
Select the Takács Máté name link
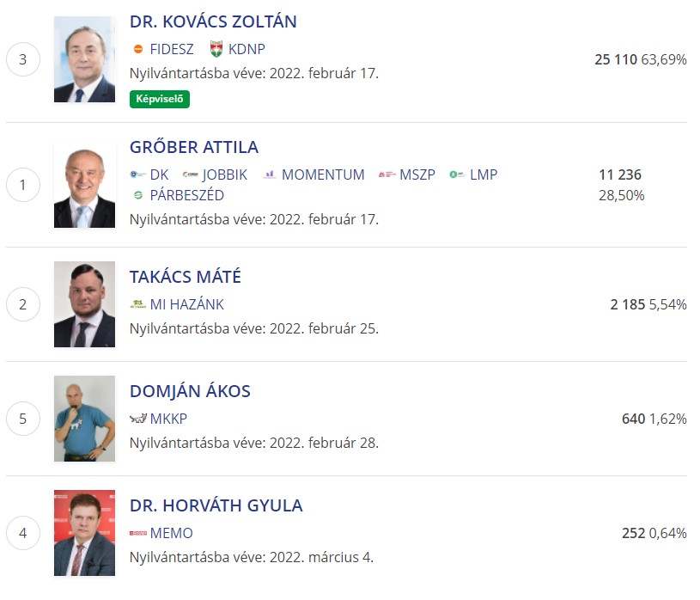[x=186, y=277]
